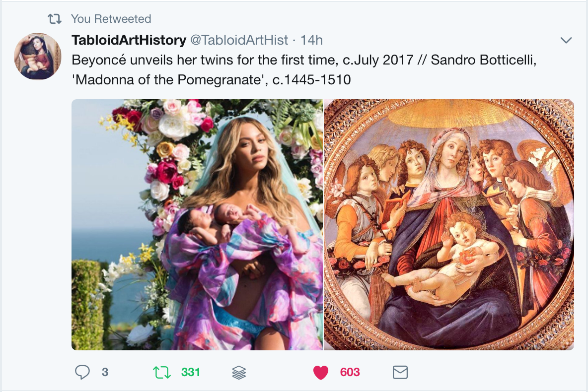This screenshot has height=392, width=588.
Task: View the 331 retweets count
Action: (x=191, y=372)
